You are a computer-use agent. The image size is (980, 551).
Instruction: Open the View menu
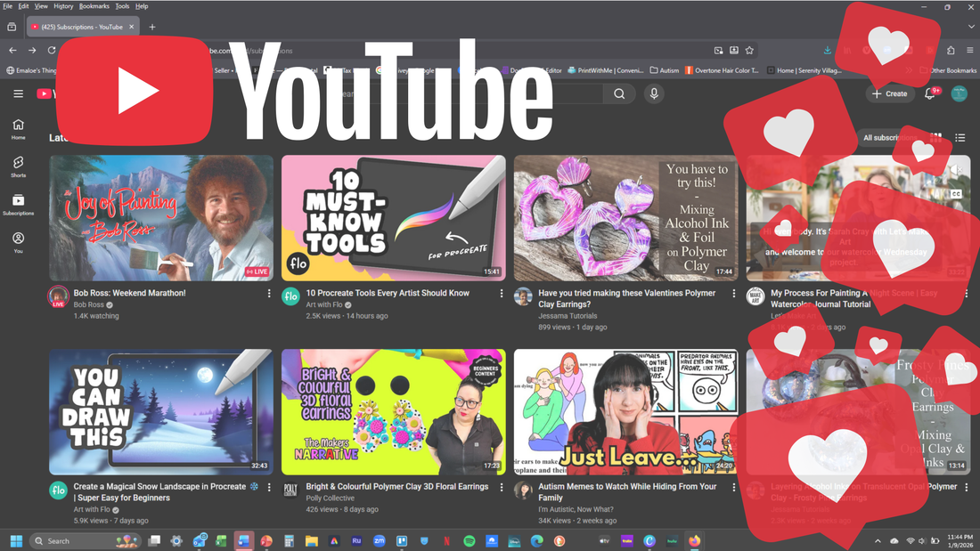pos(41,6)
